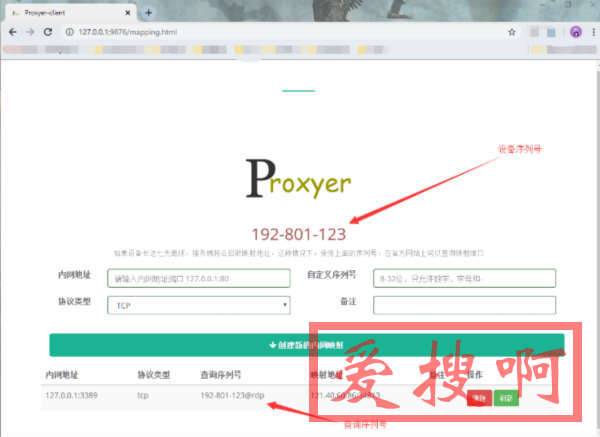Select the device serial 192-801-123 text
The image size is (600, 437).
pyautogui.click(x=299, y=234)
